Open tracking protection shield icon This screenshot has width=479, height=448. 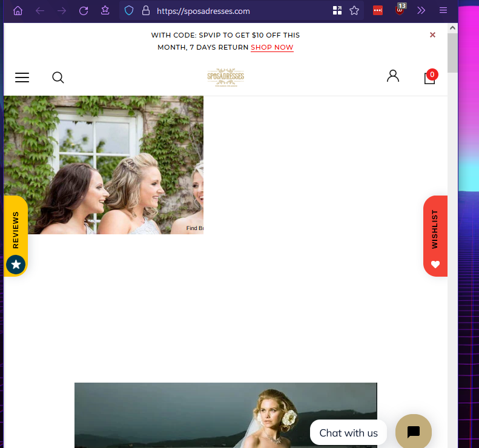click(x=128, y=11)
